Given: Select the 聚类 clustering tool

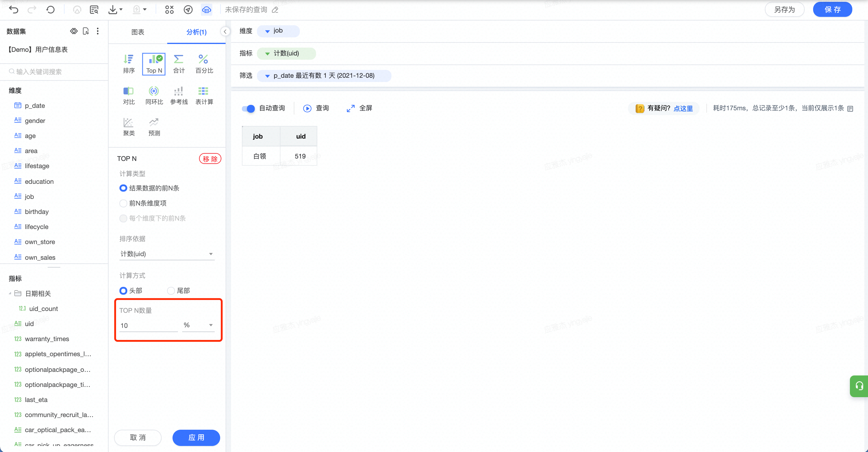Looking at the screenshot, I should pos(129,127).
